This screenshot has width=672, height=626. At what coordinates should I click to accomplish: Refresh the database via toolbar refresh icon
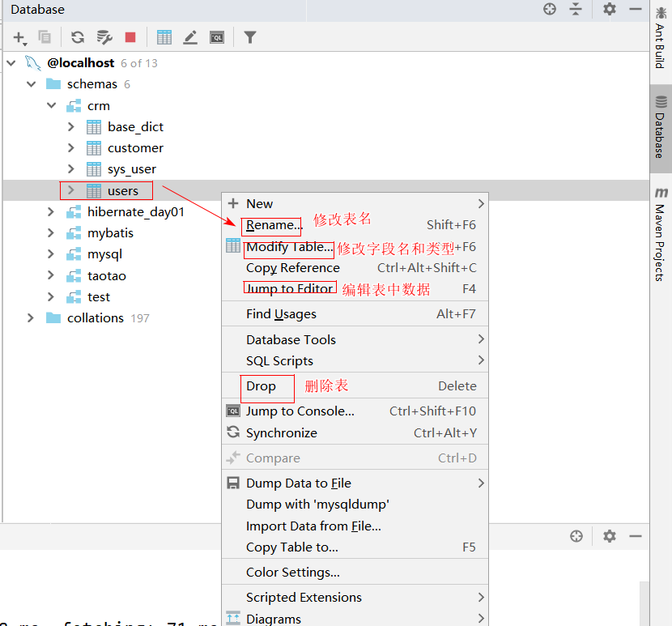[x=78, y=37]
